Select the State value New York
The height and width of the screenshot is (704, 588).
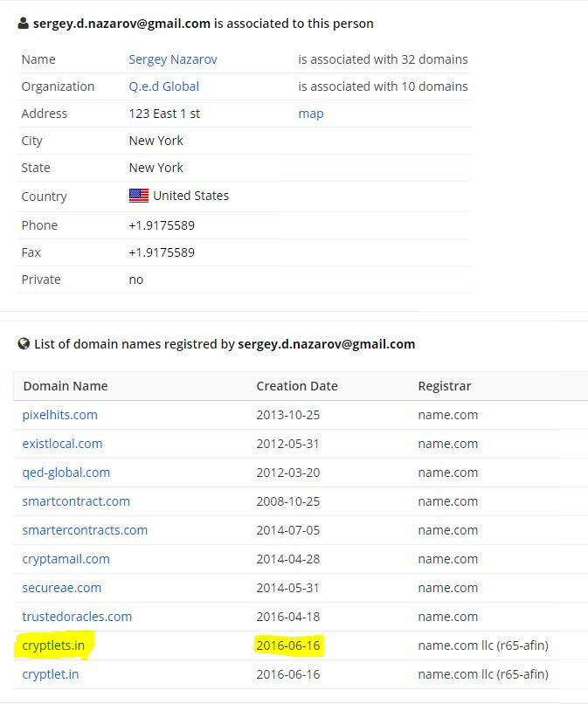click(x=156, y=168)
